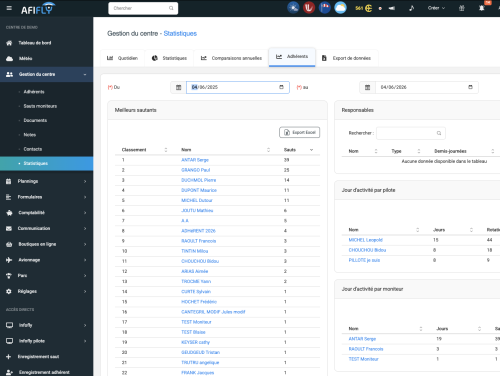Expand the Boutiques en ligne menu
Screen dimensions: 500x376
pyautogui.click(x=47, y=244)
